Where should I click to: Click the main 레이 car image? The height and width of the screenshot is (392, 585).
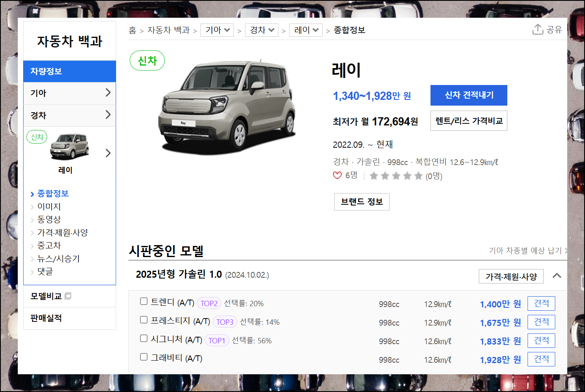pos(227,107)
